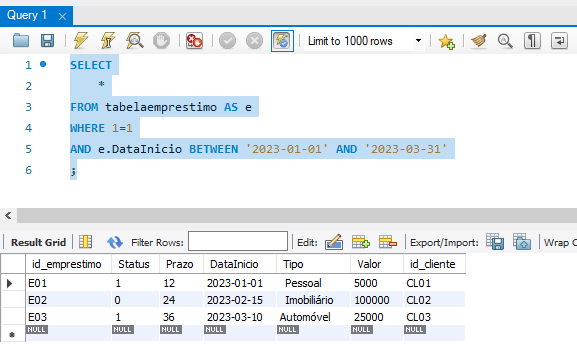Import records from file icon

(x=522, y=242)
